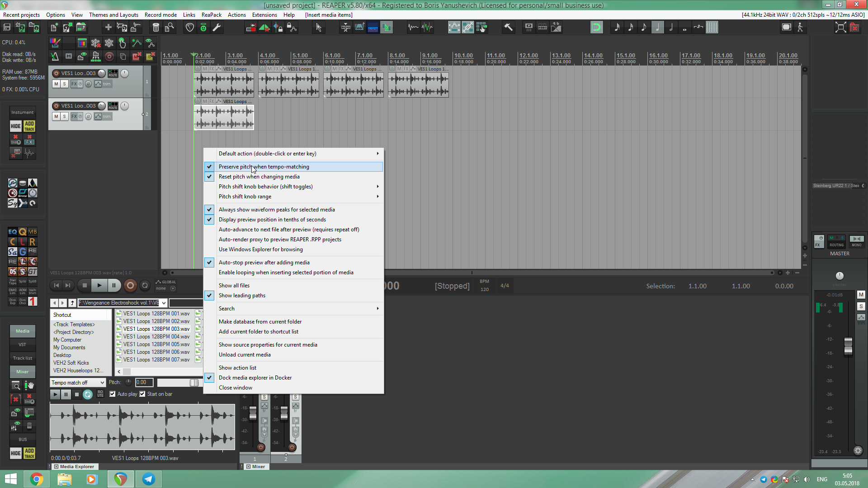Select 'Show all files' menu entry
Viewport: 868px width, 488px height.
[234, 286]
